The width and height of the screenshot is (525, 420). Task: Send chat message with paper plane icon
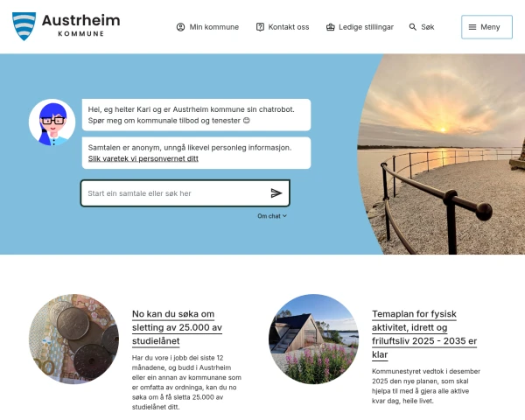coord(276,193)
